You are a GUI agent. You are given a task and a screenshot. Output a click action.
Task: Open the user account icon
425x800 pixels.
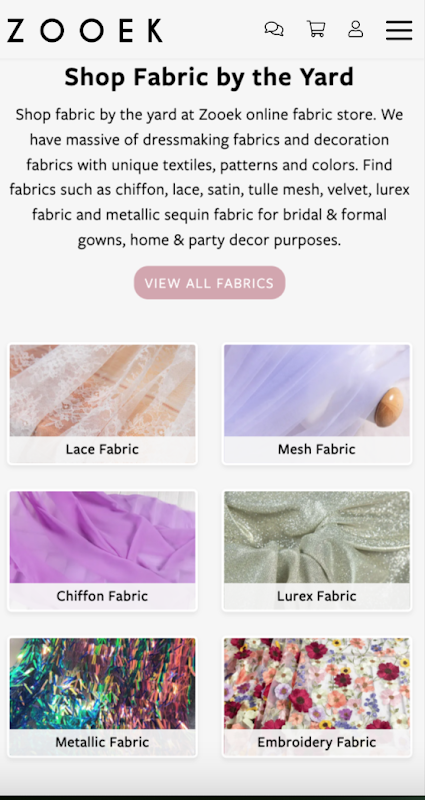coord(356,29)
